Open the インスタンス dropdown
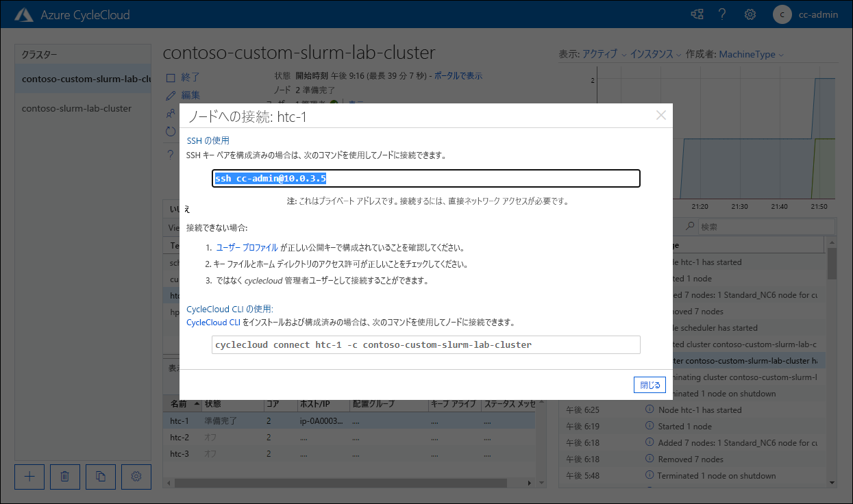This screenshot has height=504, width=853. 656,54
